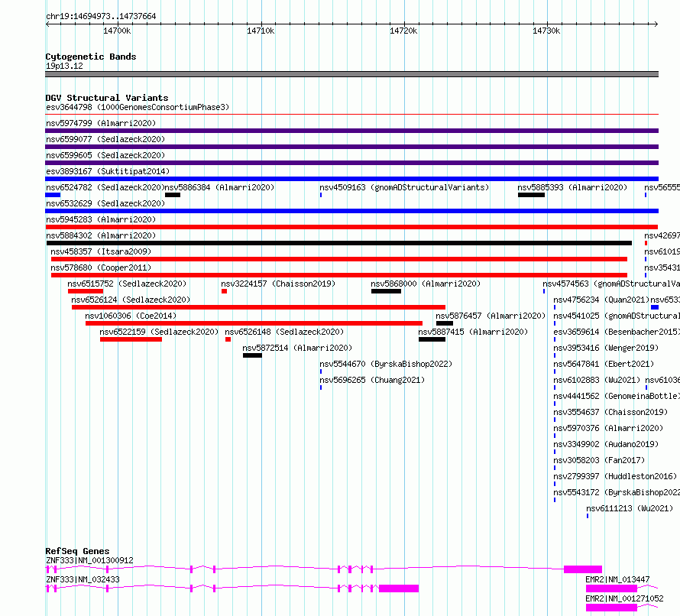The image size is (680, 616).
Task: Click nsv3349902 (Audano2019) label
Action: pos(606,444)
